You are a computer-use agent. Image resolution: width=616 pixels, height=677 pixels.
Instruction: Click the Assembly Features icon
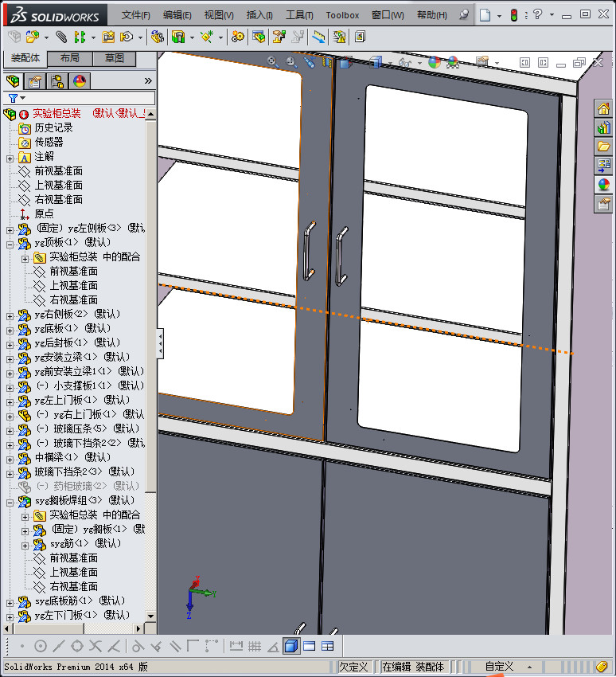click(178, 37)
